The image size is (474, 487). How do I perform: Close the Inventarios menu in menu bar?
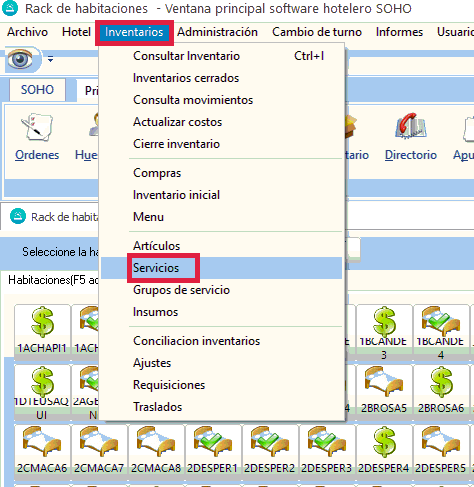point(134,32)
